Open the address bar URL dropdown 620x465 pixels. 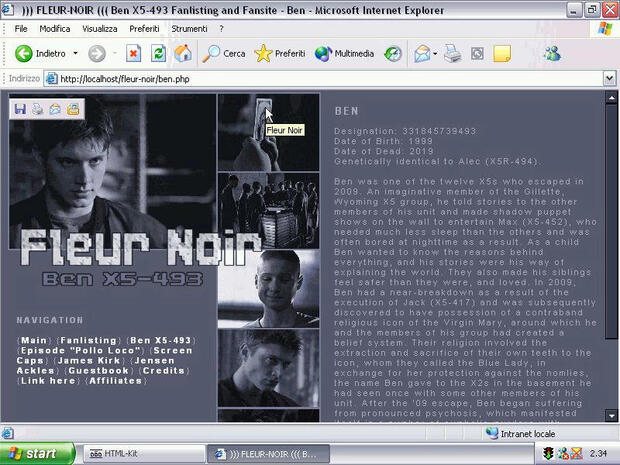click(611, 78)
